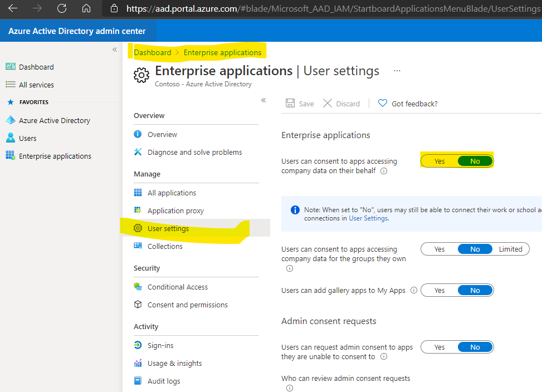Viewport: 542px width, 392px height.
Task: Click the gear icon beside page title
Action: 141,75
